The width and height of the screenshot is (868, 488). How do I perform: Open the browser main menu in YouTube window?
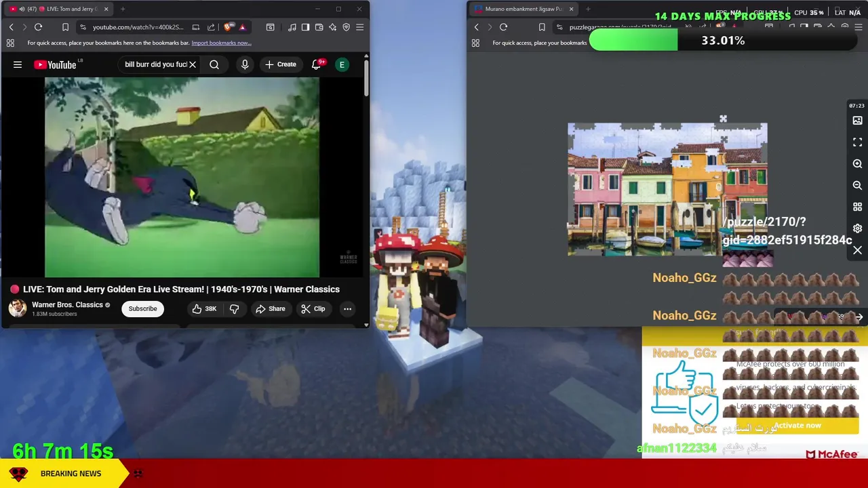(x=359, y=27)
